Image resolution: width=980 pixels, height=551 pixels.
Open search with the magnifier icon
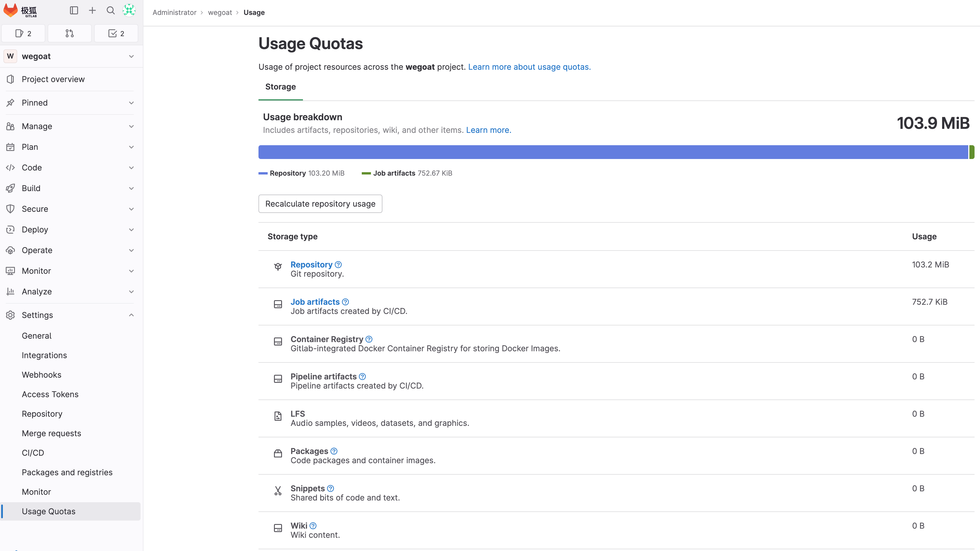click(110, 10)
